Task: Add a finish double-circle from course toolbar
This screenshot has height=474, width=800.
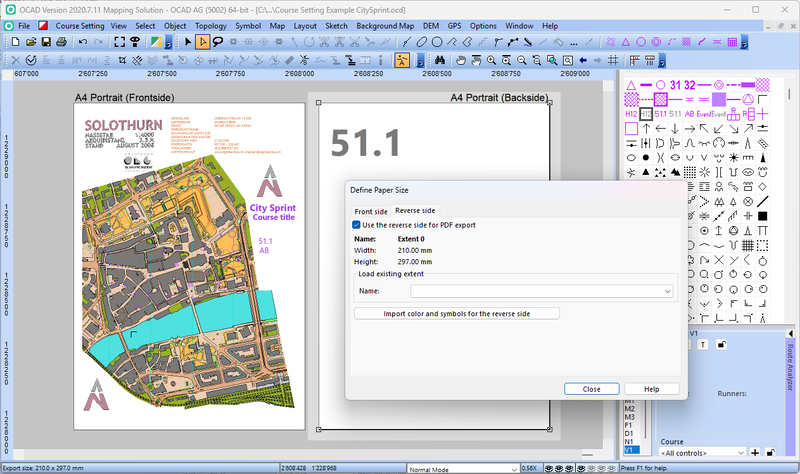Action: pyautogui.click(x=656, y=42)
